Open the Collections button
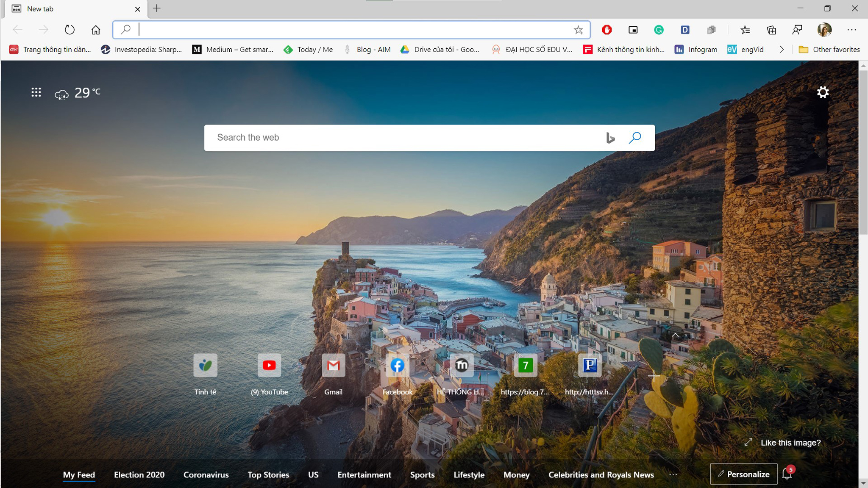Viewport: 868px width, 488px height. tap(771, 30)
